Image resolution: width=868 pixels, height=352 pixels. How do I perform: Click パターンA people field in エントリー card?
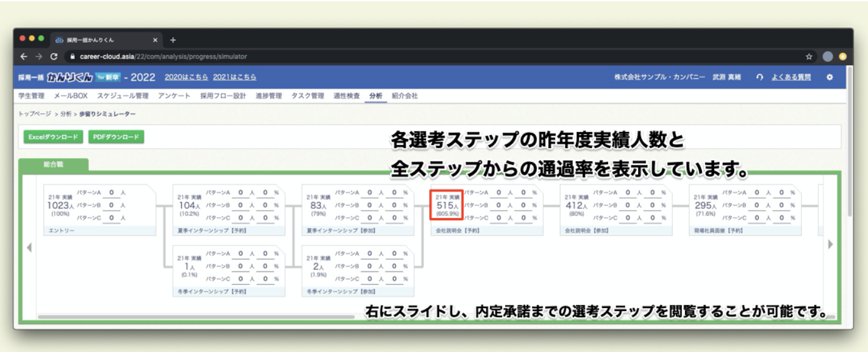(x=112, y=193)
